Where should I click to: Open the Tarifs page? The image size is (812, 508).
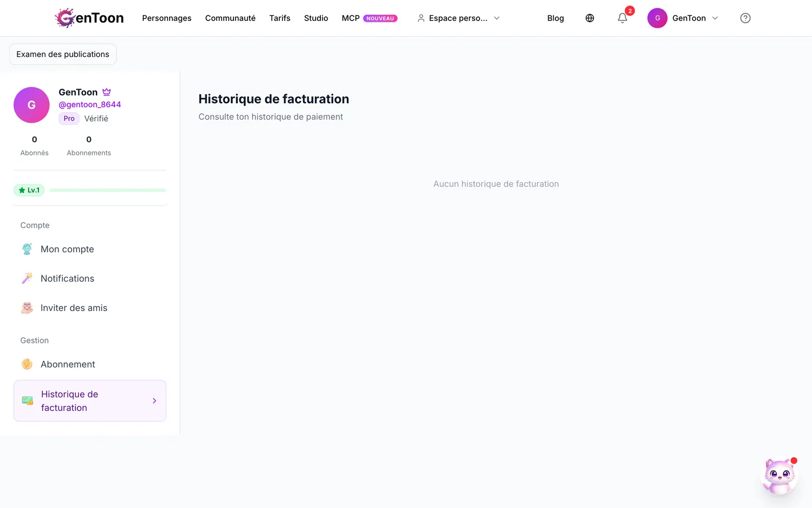(280, 18)
